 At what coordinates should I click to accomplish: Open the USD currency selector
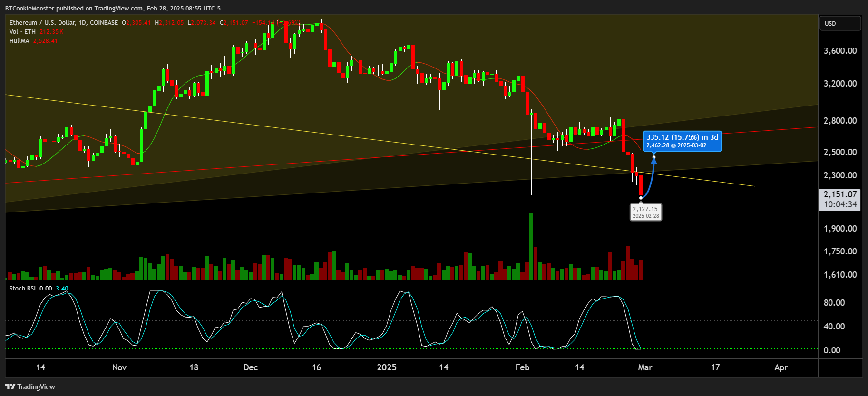tap(840, 23)
